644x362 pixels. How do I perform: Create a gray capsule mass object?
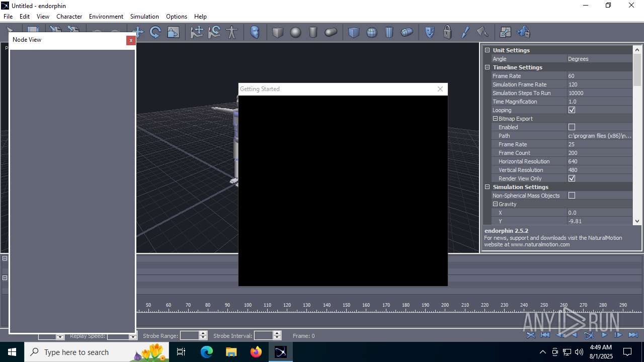(331, 32)
